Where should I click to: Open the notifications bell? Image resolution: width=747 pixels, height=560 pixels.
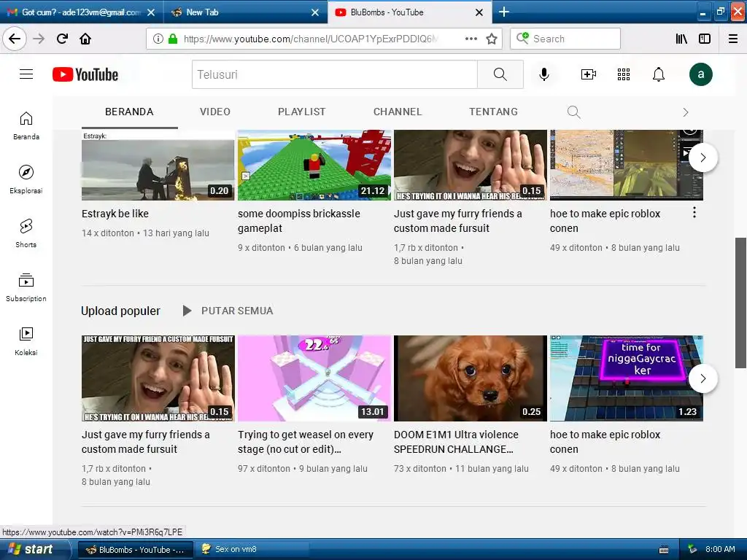(659, 74)
